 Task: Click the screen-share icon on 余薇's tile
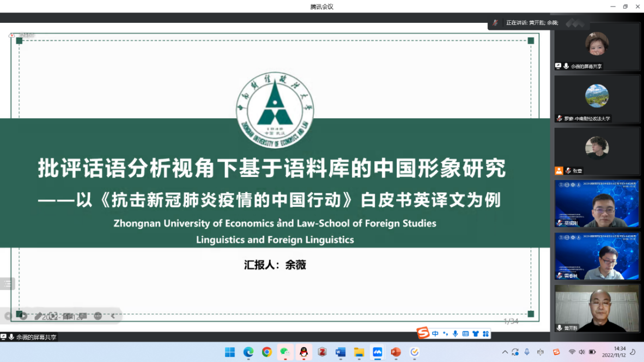558,66
